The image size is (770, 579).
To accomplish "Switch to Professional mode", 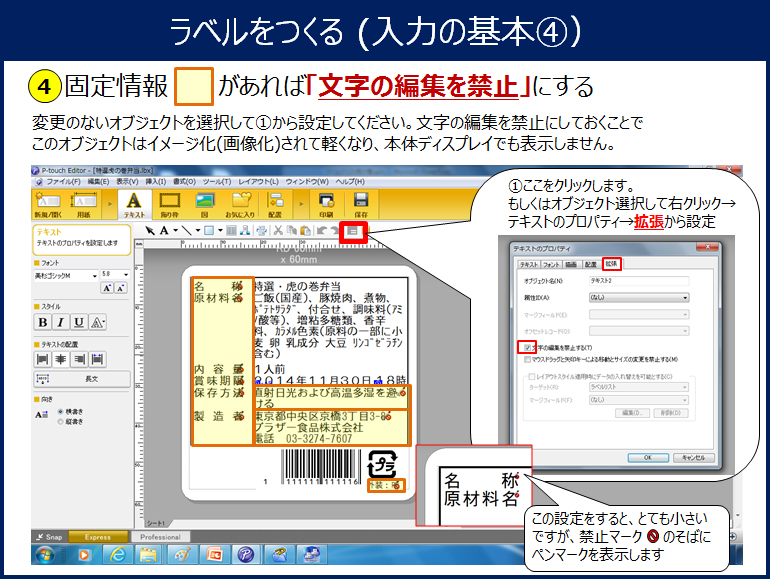I will [160, 537].
